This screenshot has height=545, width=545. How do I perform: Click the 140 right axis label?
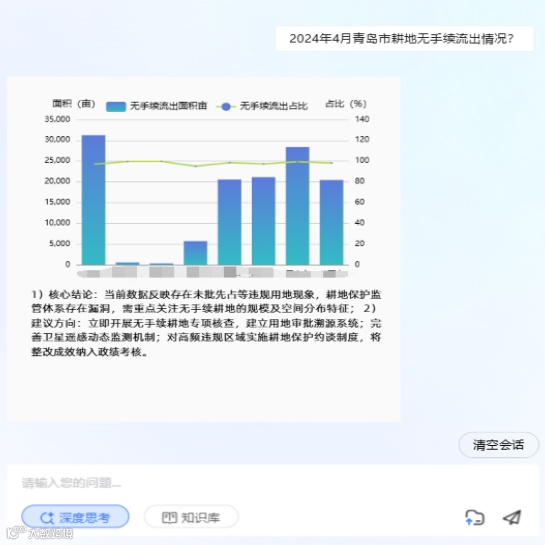click(362, 119)
